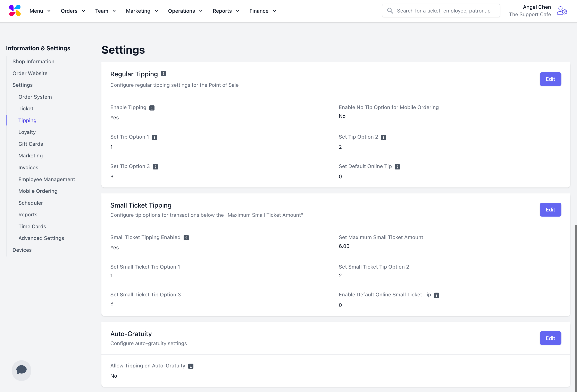Open the chat bubble support widget
The height and width of the screenshot is (392, 577).
click(x=21, y=370)
